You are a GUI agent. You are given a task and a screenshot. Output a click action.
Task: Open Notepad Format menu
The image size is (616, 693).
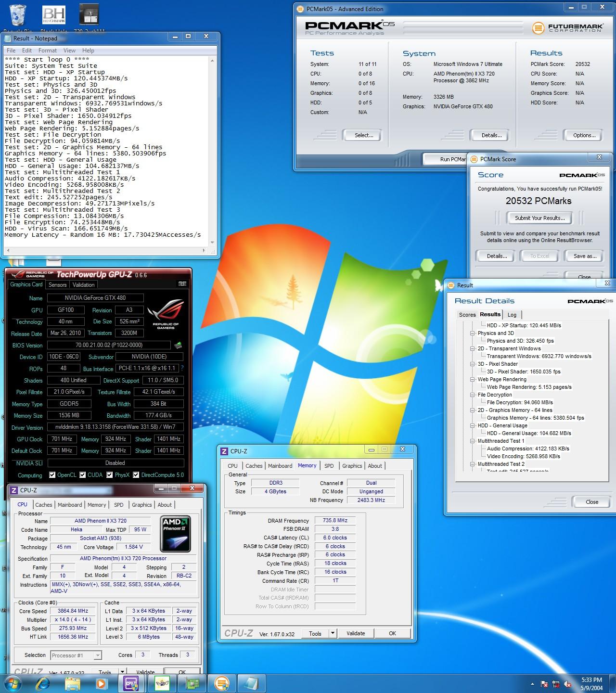(48, 51)
